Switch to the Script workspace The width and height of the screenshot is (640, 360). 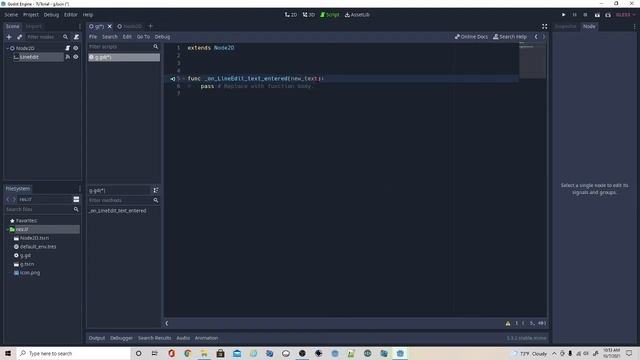[329, 15]
